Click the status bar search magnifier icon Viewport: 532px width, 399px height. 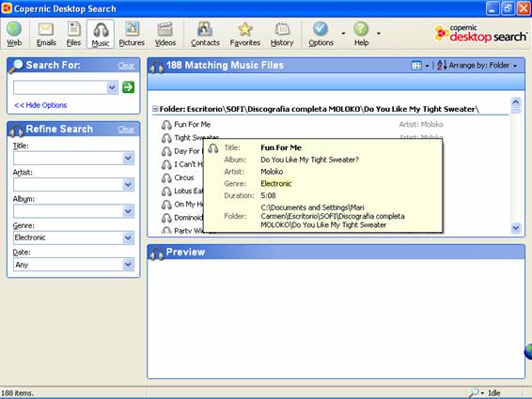tap(474, 392)
